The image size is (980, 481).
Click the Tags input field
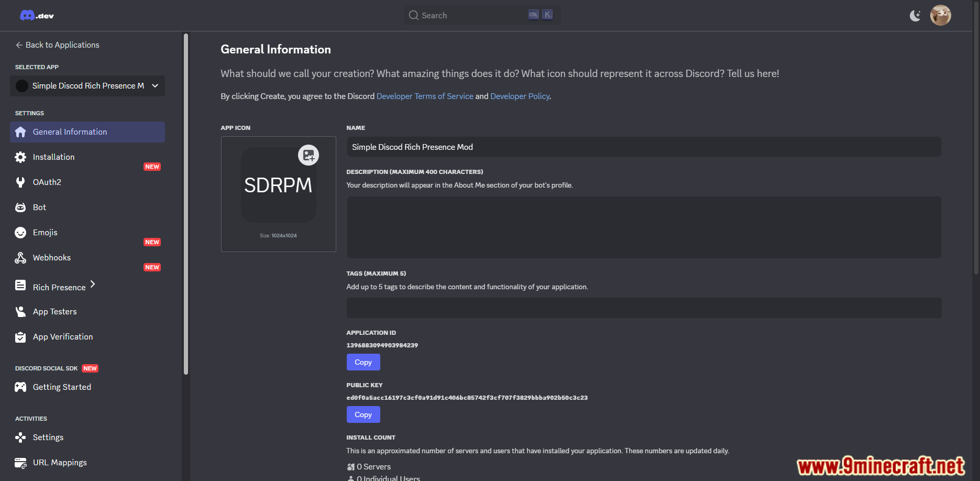pyautogui.click(x=644, y=308)
